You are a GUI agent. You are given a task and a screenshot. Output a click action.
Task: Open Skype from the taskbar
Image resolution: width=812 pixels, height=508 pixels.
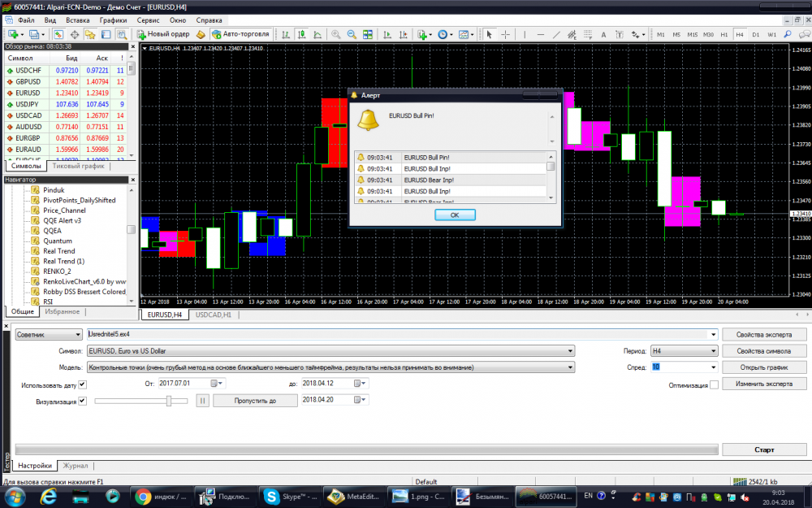click(x=290, y=496)
